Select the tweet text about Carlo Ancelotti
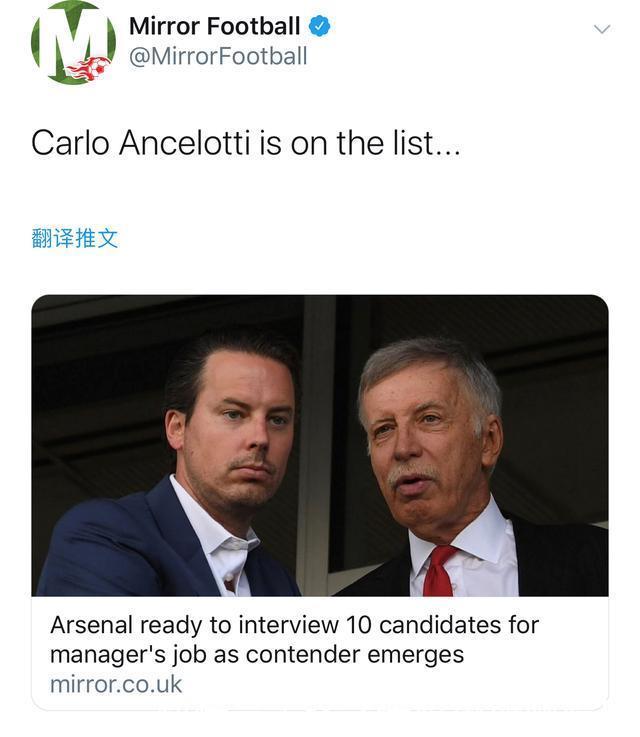Viewport: 640px width, 737px height. click(245, 143)
